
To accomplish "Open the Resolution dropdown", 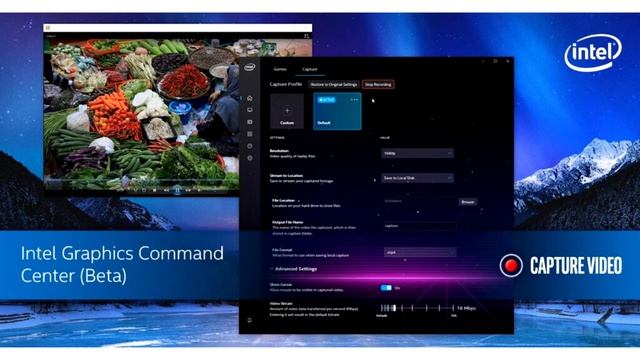I will pos(417,153).
